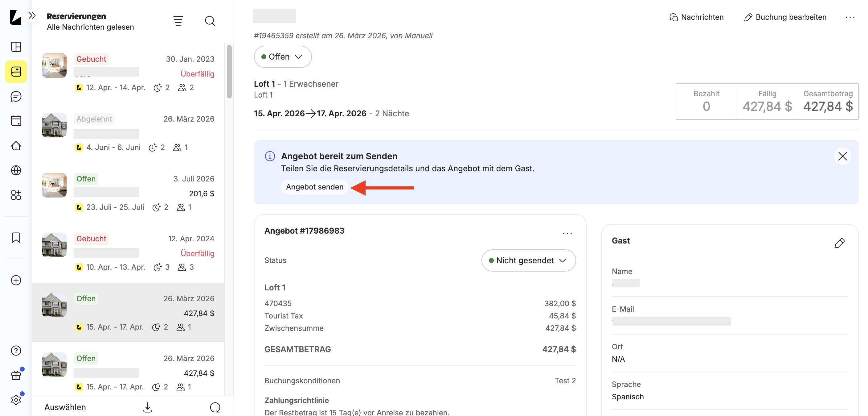
Task: Open the inbox chat bubble sidebar icon
Action: [16, 97]
